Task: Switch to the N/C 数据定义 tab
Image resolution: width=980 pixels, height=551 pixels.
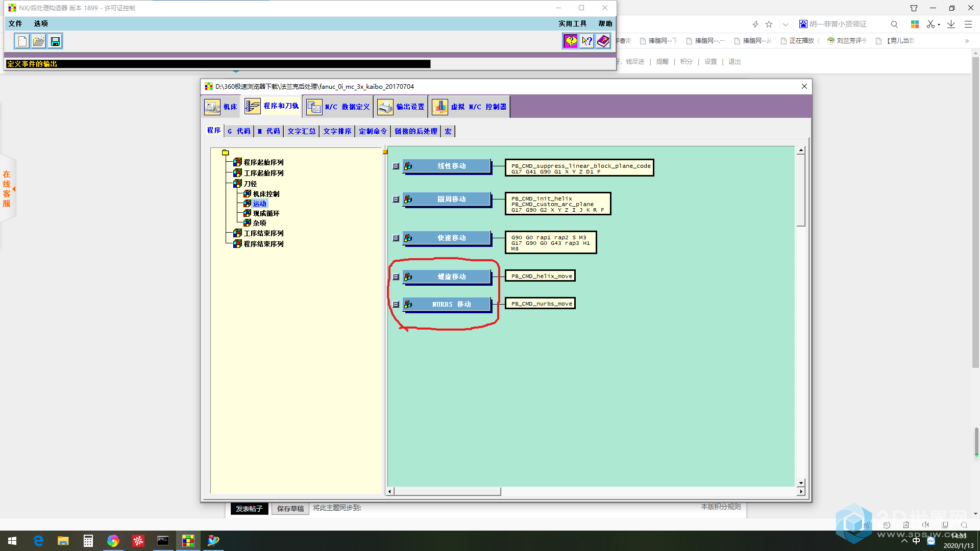Action: (338, 107)
